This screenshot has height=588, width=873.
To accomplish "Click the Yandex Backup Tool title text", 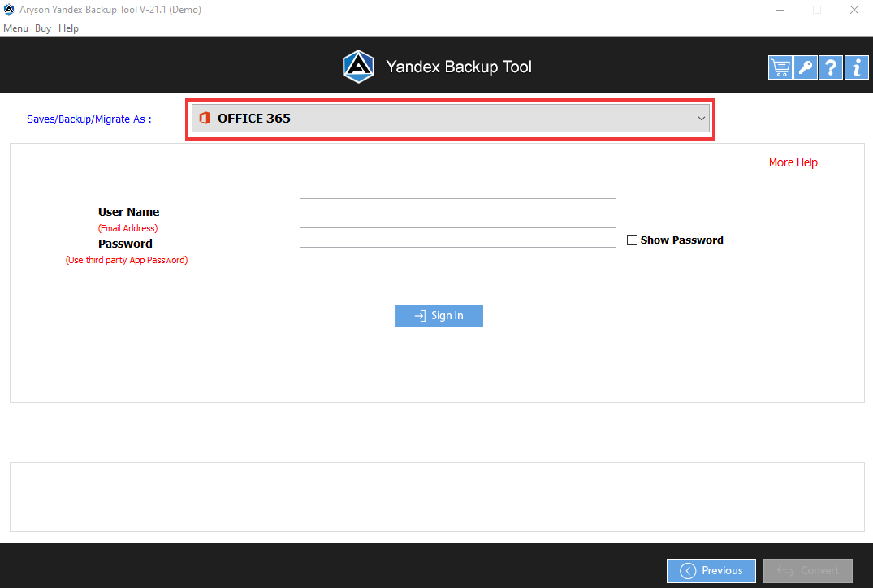I will 459,67.
